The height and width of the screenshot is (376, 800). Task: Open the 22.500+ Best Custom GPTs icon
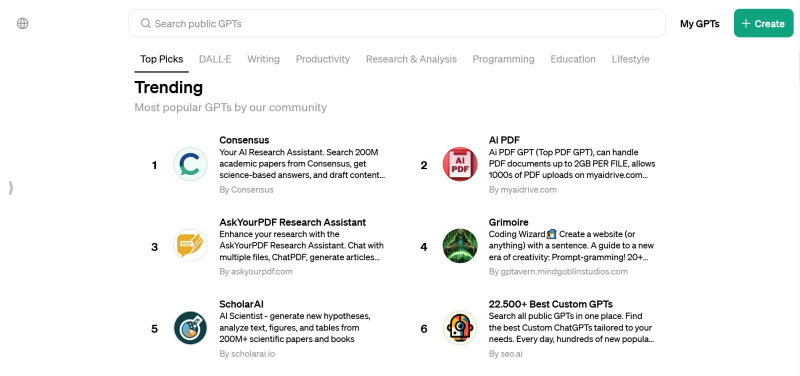[460, 328]
